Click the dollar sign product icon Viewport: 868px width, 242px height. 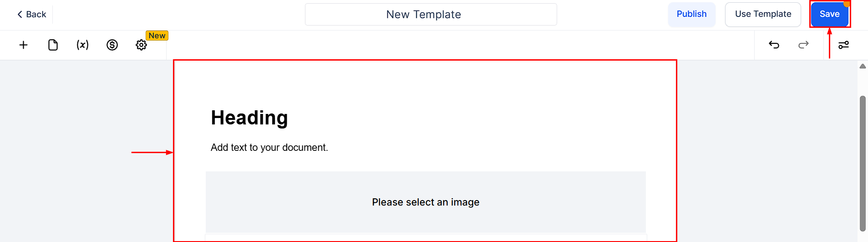112,45
